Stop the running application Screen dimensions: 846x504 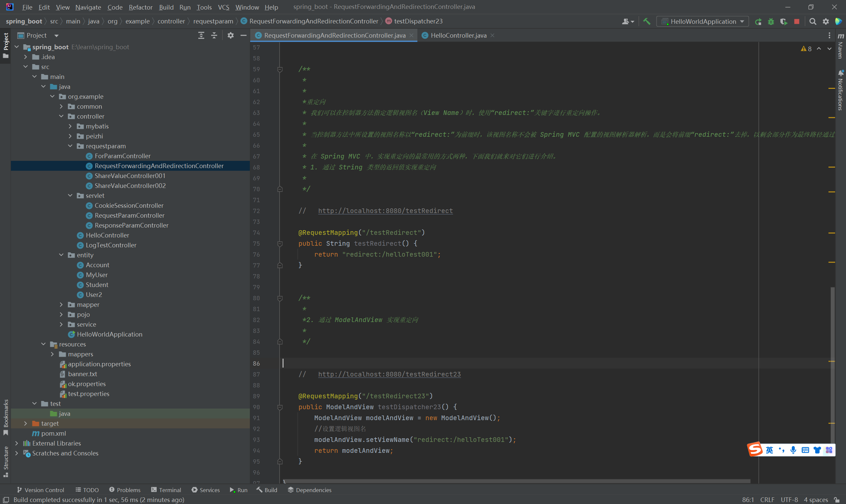(797, 22)
